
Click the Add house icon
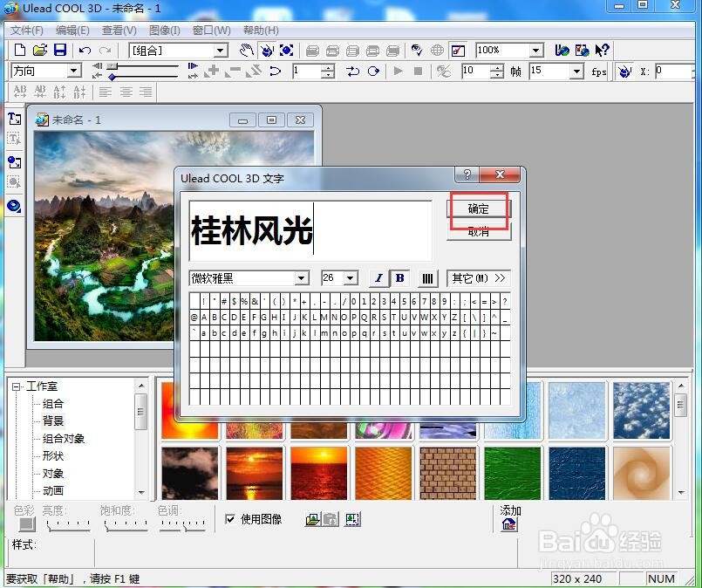point(508,524)
